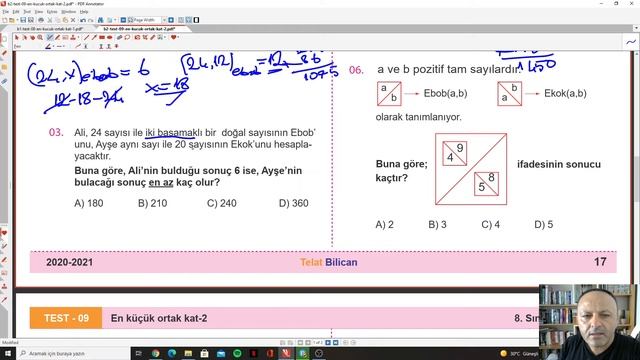Undo the last annotation
The height and width of the screenshot is (360, 640).
pos(83,20)
